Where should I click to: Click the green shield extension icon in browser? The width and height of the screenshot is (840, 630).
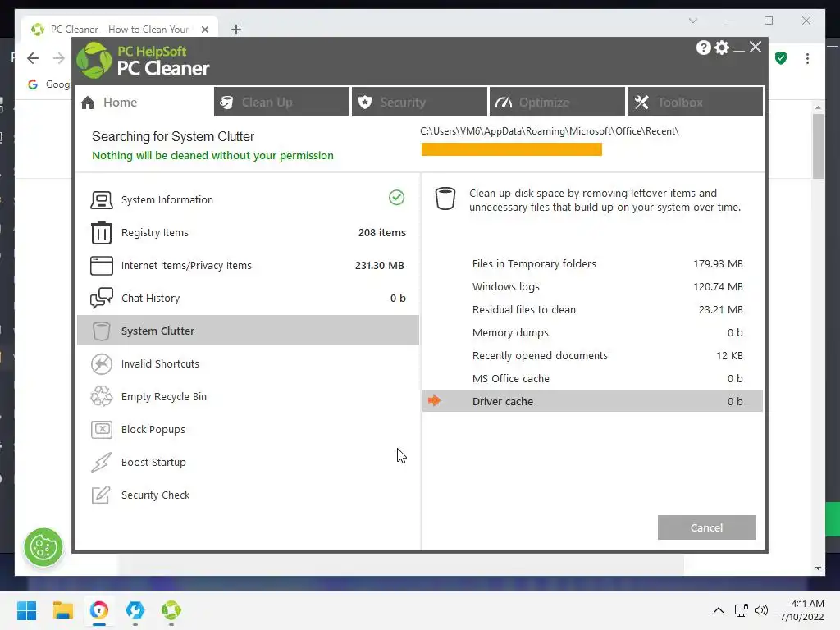click(781, 58)
